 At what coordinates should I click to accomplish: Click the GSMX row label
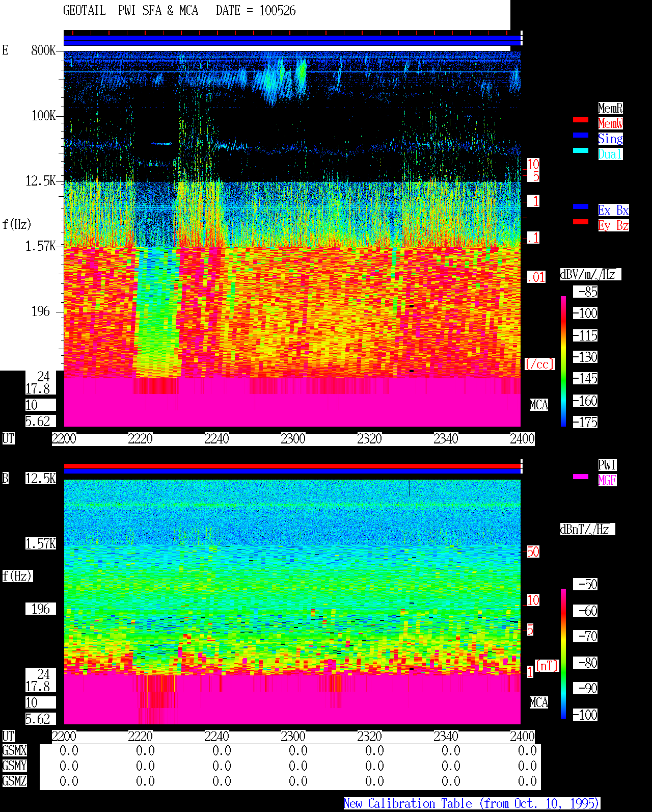click(x=14, y=751)
